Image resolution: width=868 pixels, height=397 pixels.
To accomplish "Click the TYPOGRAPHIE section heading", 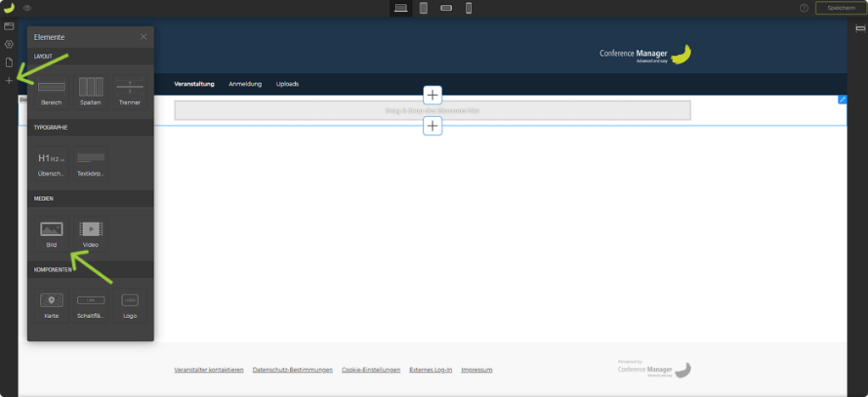I will pyautogui.click(x=50, y=127).
